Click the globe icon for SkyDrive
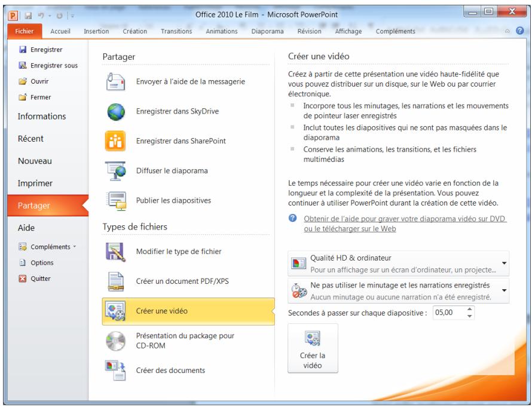The height and width of the screenshot is (407, 532). click(116, 112)
